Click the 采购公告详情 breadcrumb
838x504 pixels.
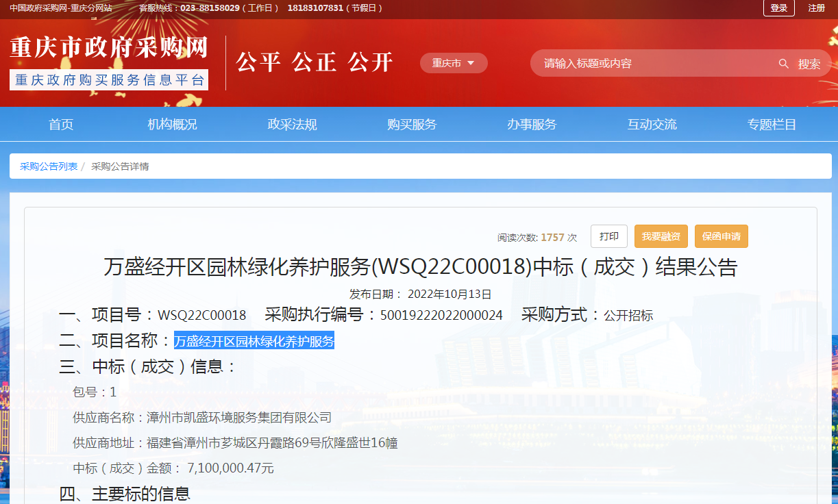[120, 166]
